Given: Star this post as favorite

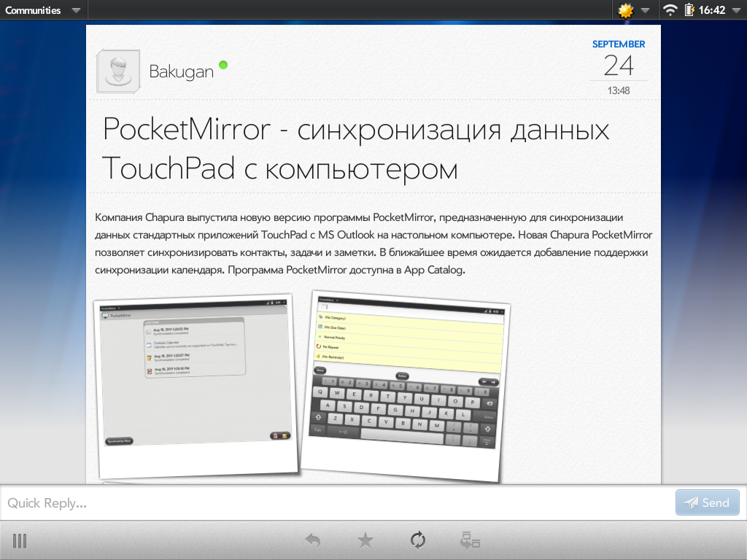Looking at the screenshot, I should tap(365, 540).
